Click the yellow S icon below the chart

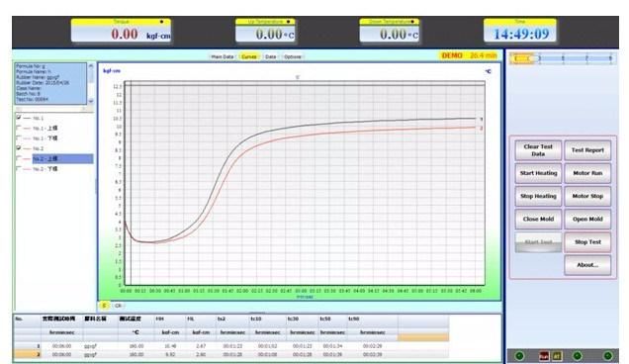coord(104,306)
